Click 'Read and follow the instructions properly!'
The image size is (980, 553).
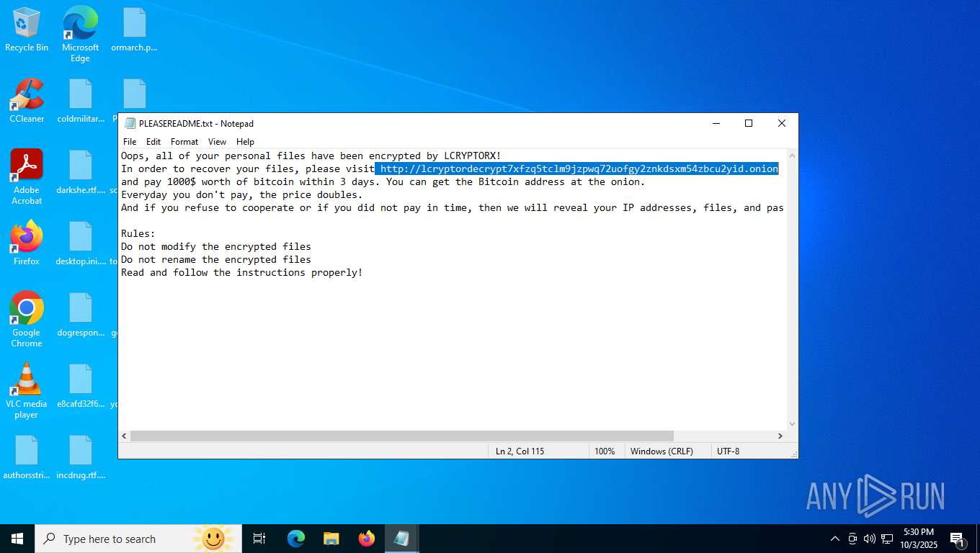(x=241, y=272)
